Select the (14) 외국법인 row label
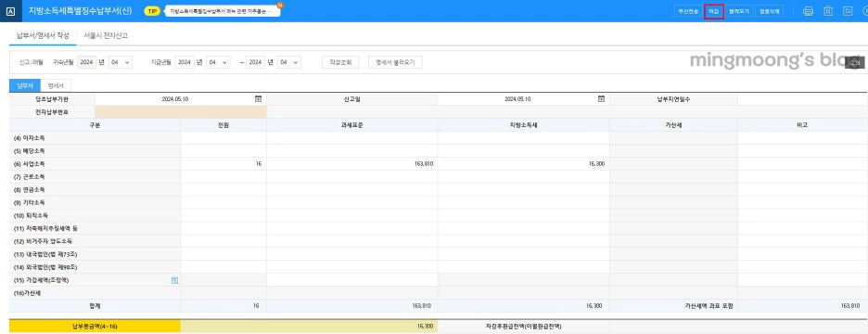The height and width of the screenshot is (334, 868). pyautogui.click(x=46, y=267)
